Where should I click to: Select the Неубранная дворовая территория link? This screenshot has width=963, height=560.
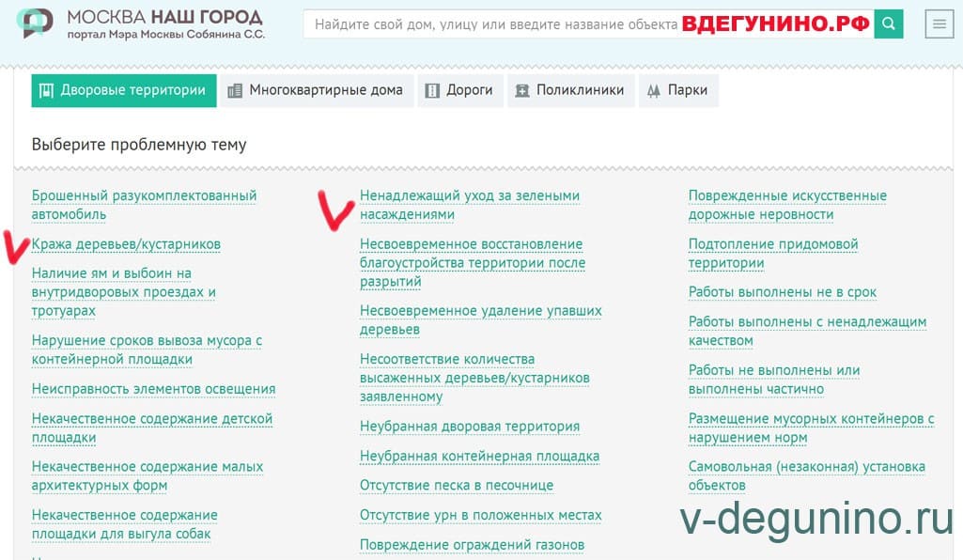[469, 427]
